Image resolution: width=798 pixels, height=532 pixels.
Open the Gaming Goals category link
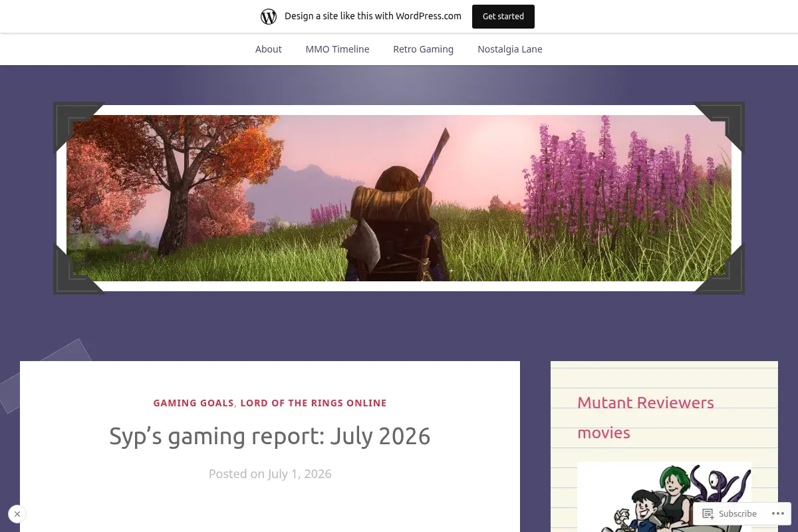click(194, 403)
